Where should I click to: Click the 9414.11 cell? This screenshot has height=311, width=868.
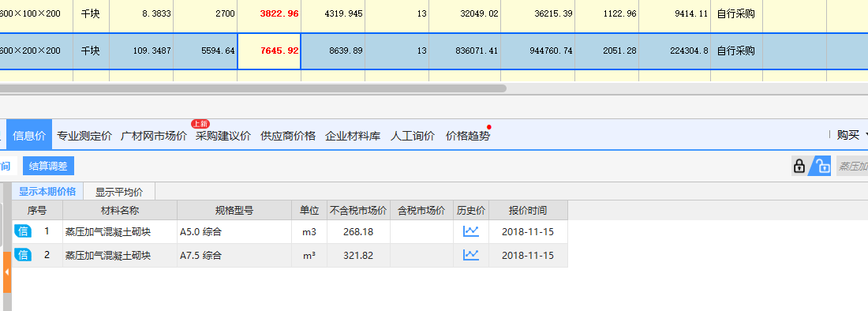[x=675, y=14]
